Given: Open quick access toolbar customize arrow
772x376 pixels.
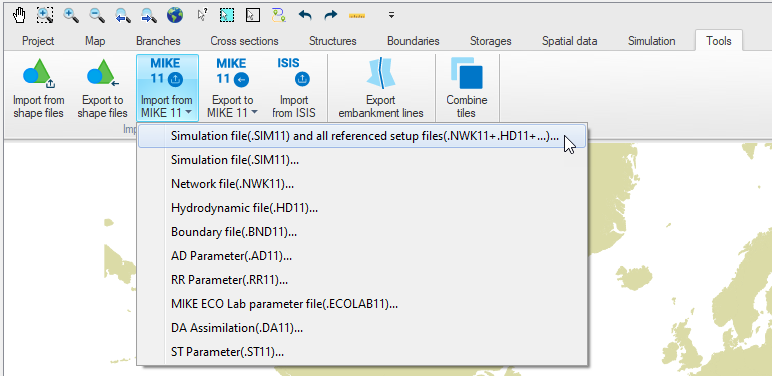Looking at the screenshot, I should (x=391, y=15).
